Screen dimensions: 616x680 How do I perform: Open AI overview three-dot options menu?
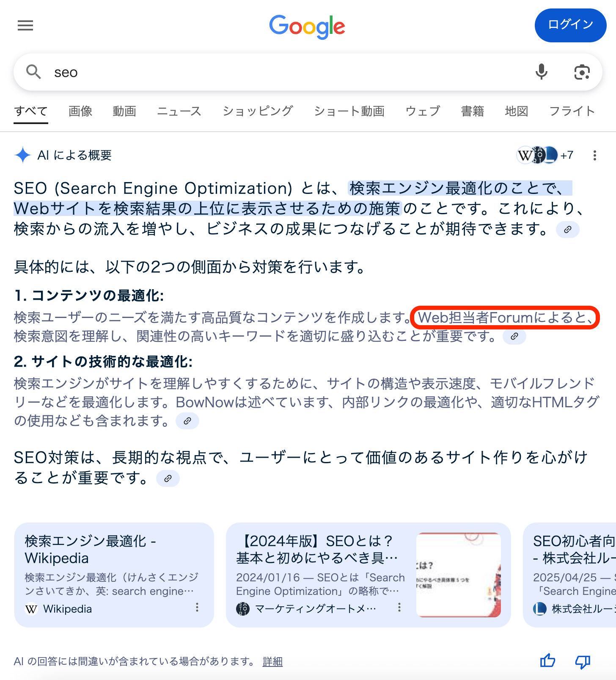pos(595,155)
